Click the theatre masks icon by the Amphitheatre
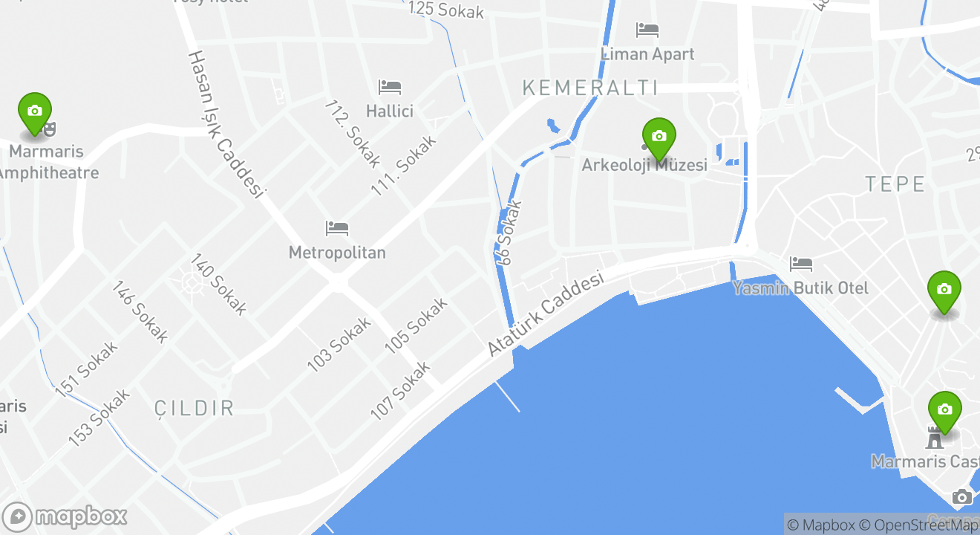This screenshot has height=535, width=980. click(x=49, y=130)
